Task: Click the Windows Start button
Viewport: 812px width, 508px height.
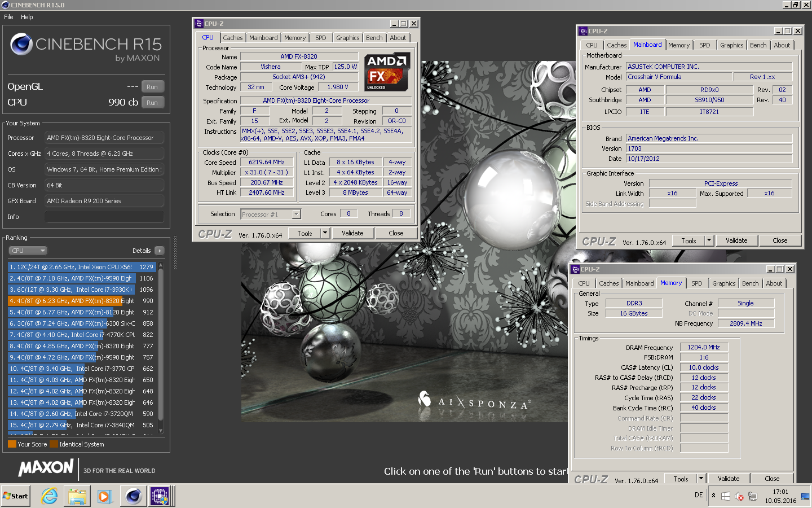Action: pyautogui.click(x=16, y=496)
